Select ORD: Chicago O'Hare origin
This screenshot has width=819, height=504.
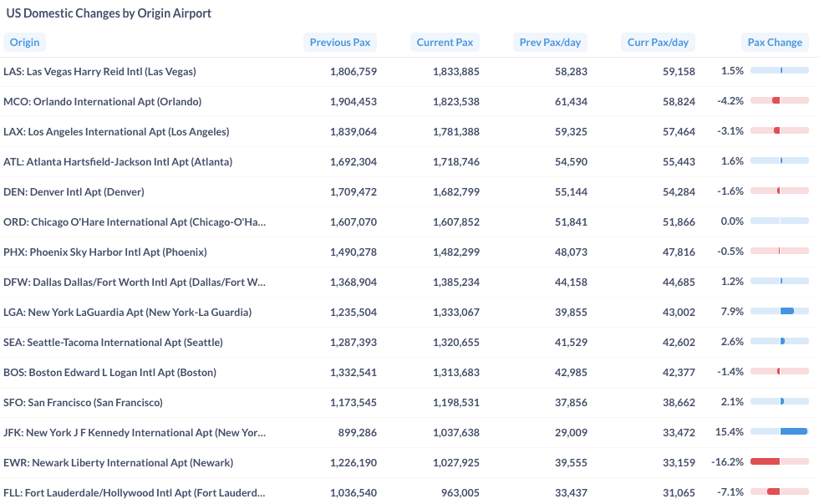click(x=135, y=222)
